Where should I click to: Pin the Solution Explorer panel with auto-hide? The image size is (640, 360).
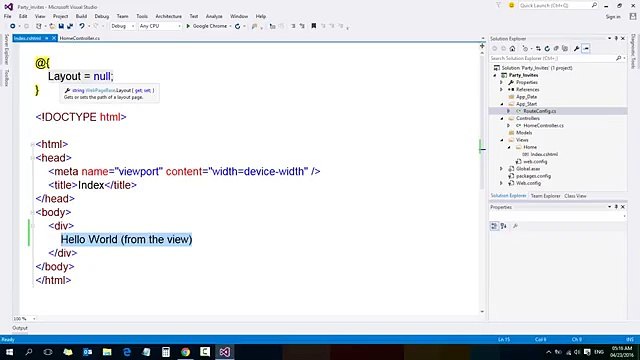click(616, 38)
